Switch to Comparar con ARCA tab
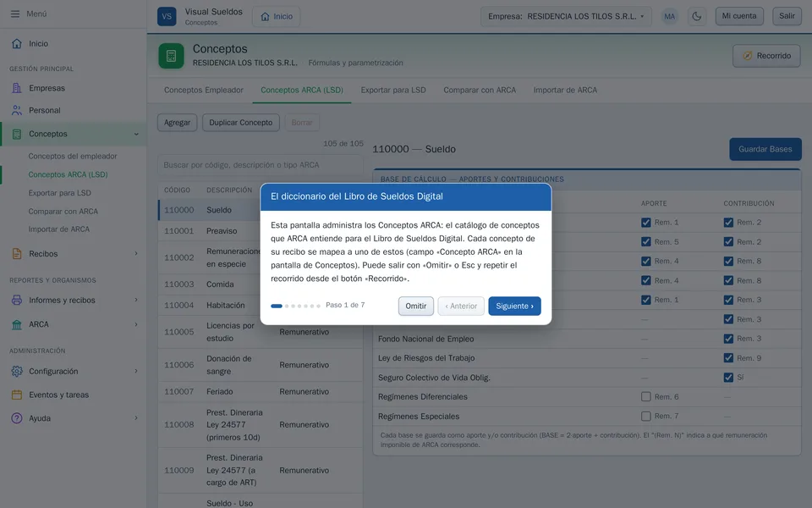Viewport: 812px width, 508px height. coord(480,91)
